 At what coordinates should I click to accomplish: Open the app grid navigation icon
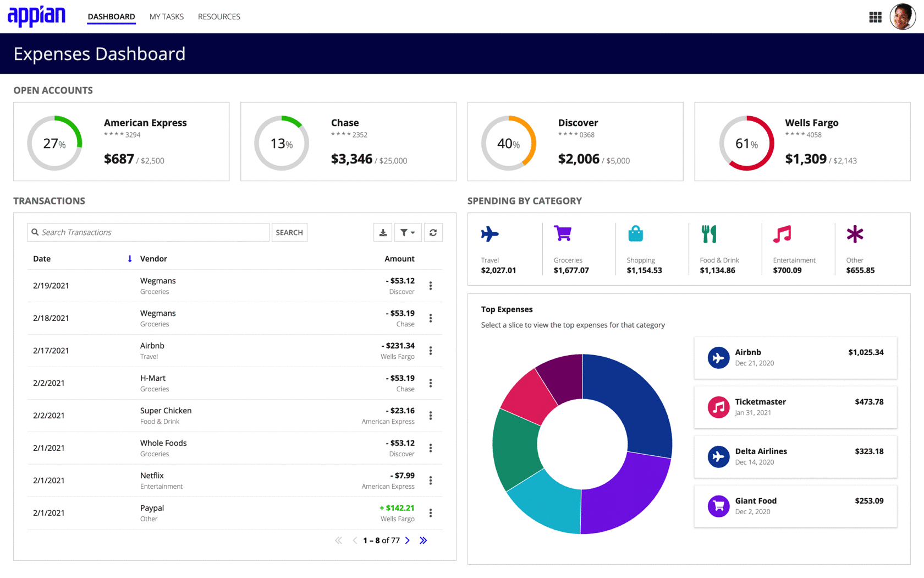875,17
